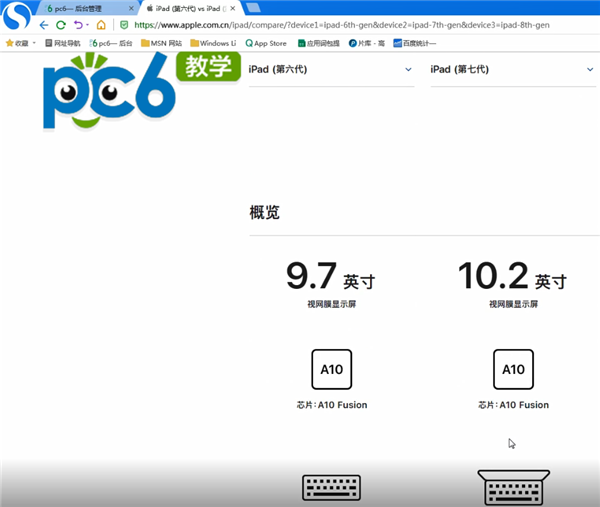Screen dimensions: 600x507
Task: Open the pc6— 后台 bookmark
Action: (x=111, y=43)
